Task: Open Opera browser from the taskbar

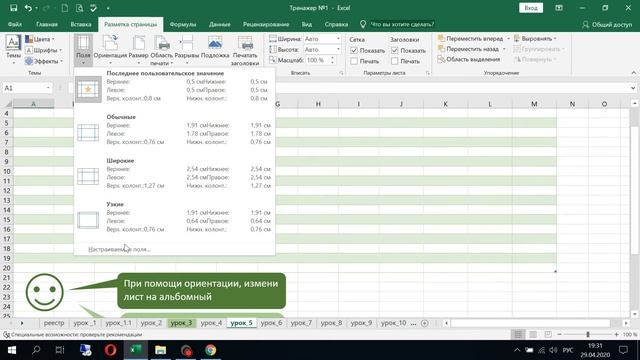Action: click(111, 350)
